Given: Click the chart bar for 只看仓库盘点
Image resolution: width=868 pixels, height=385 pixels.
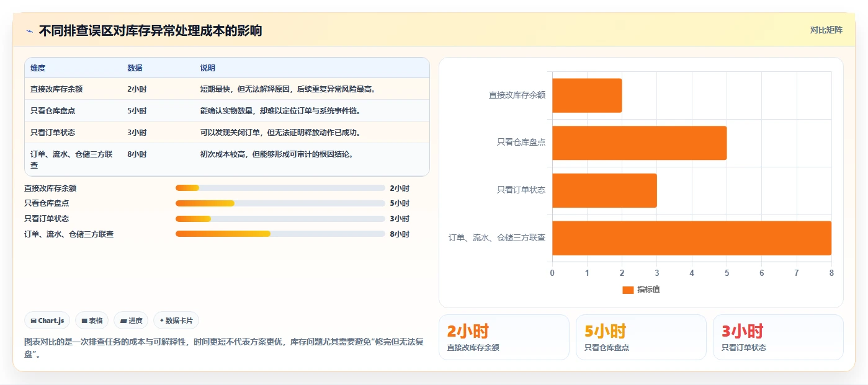Looking at the screenshot, I should 639,143.
